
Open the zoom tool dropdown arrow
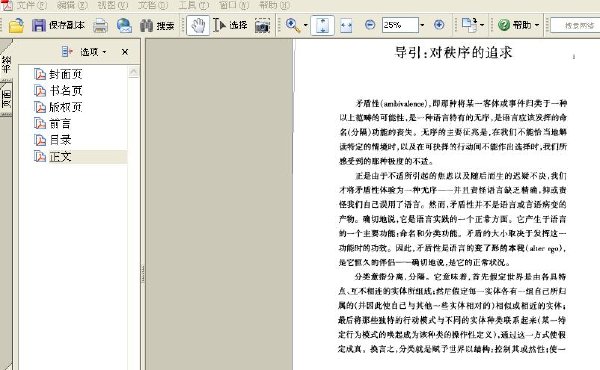coord(305,26)
